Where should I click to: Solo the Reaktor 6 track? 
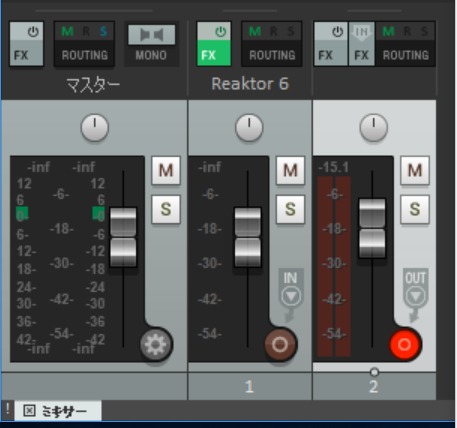pyautogui.click(x=290, y=209)
